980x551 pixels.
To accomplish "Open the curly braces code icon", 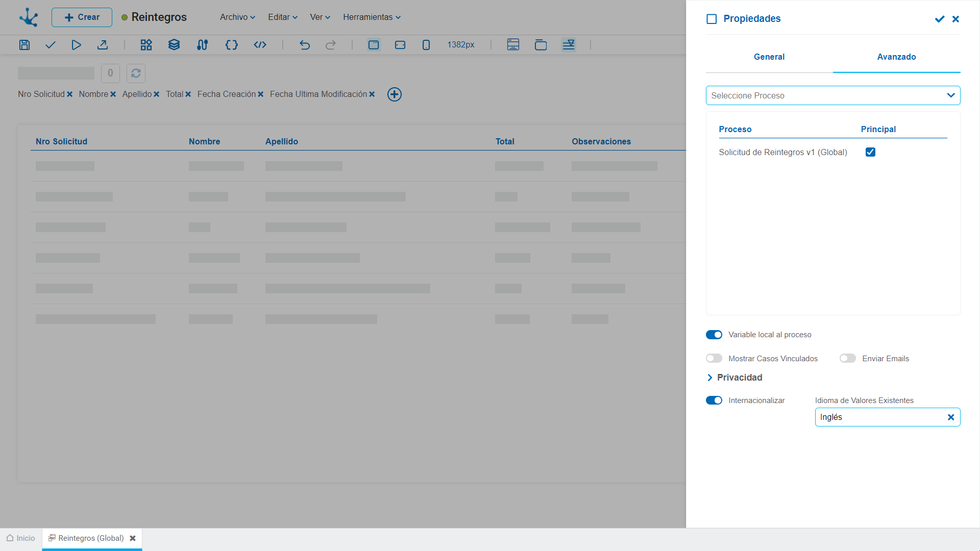I will coord(231,45).
